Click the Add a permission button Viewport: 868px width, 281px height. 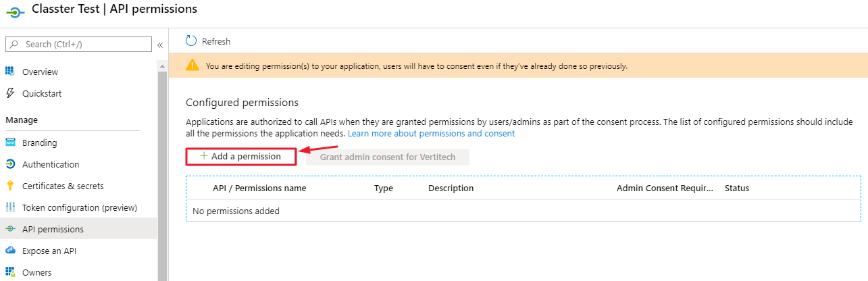click(x=241, y=156)
